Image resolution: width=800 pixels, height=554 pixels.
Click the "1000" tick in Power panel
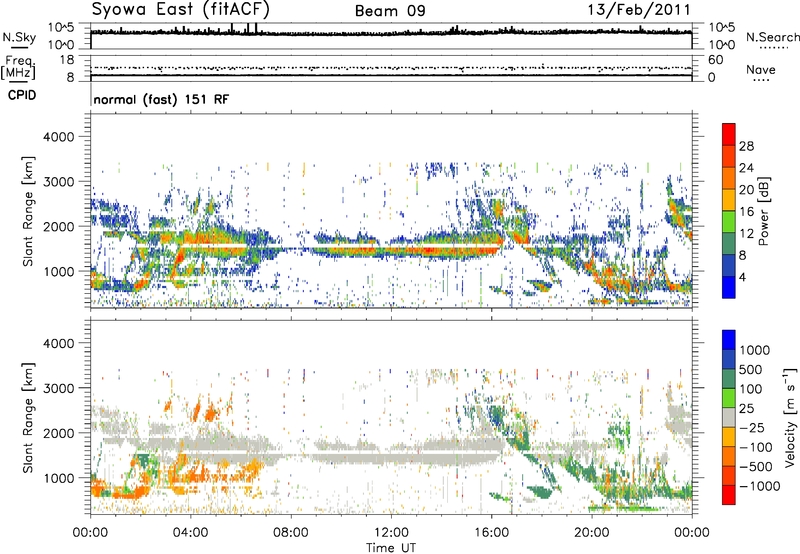(x=58, y=271)
